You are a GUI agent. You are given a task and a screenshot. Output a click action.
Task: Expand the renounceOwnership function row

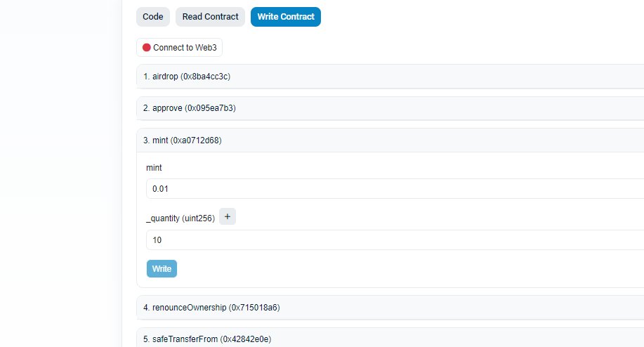point(390,308)
